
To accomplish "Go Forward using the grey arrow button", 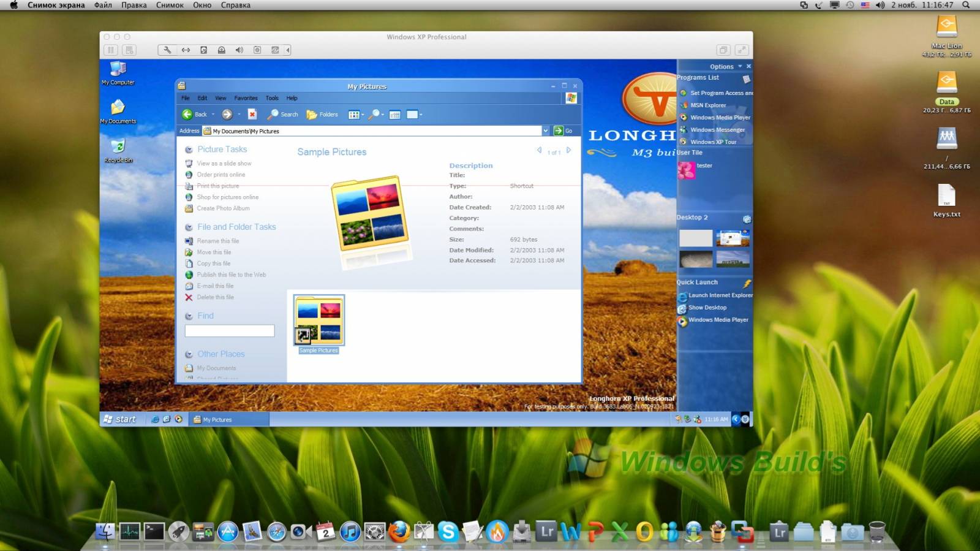I will 227,115.
